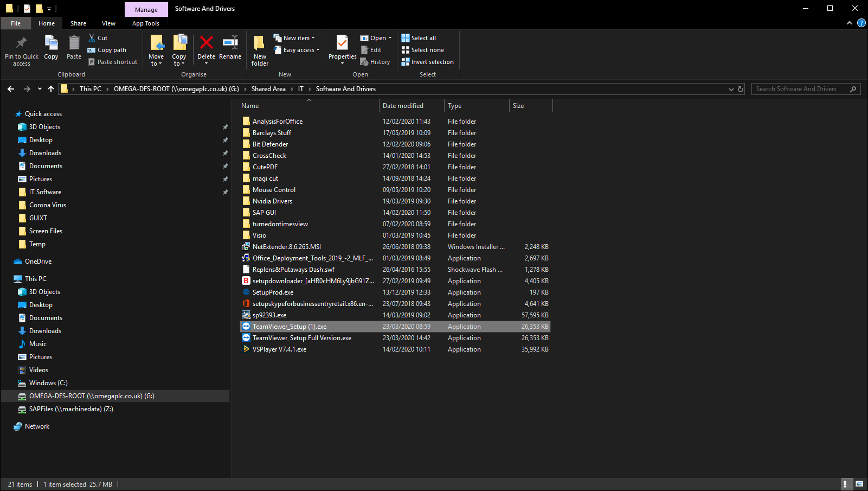Switch to the Share ribbon tab
The height and width of the screenshot is (491, 868).
pos(78,23)
